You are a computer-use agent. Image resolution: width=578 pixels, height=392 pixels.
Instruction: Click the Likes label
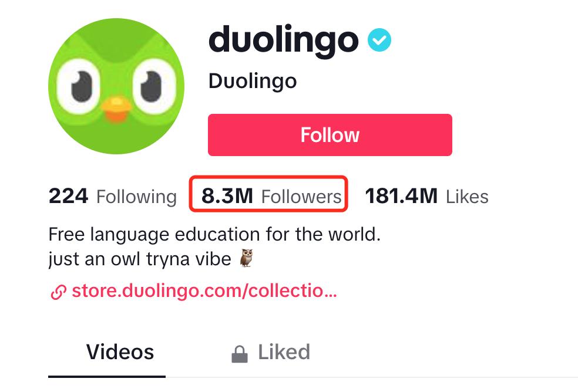click(467, 197)
